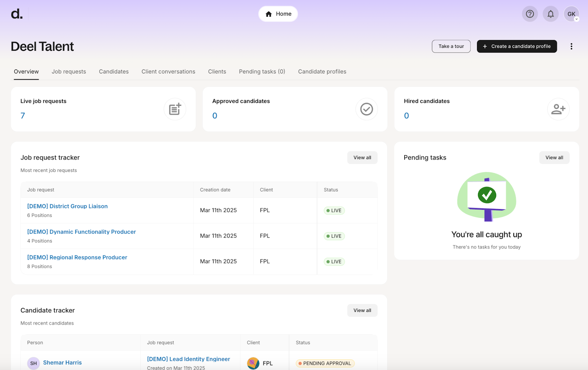Click Status header in Job request tracker
The width and height of the screenshot is (588, 370).
click(x=331, y=190)
